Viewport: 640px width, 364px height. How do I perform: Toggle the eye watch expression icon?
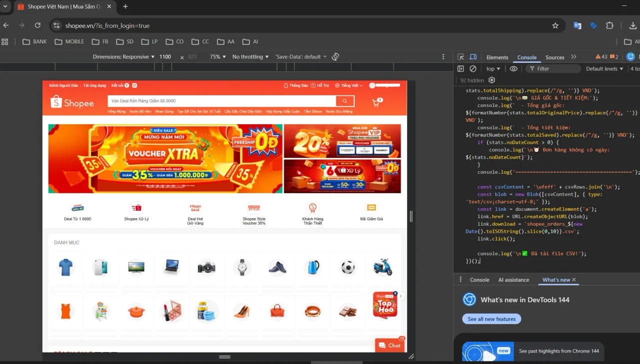pyautogui.click(x=513, y=68)
